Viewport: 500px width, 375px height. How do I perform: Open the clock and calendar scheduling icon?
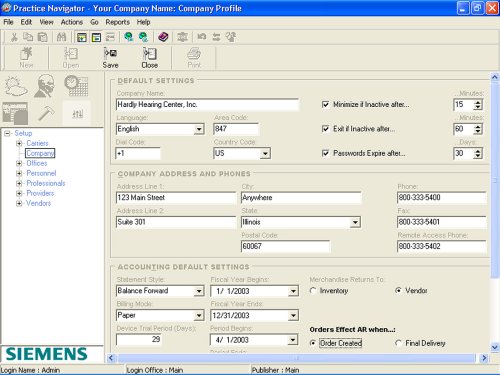pos(76,86)
